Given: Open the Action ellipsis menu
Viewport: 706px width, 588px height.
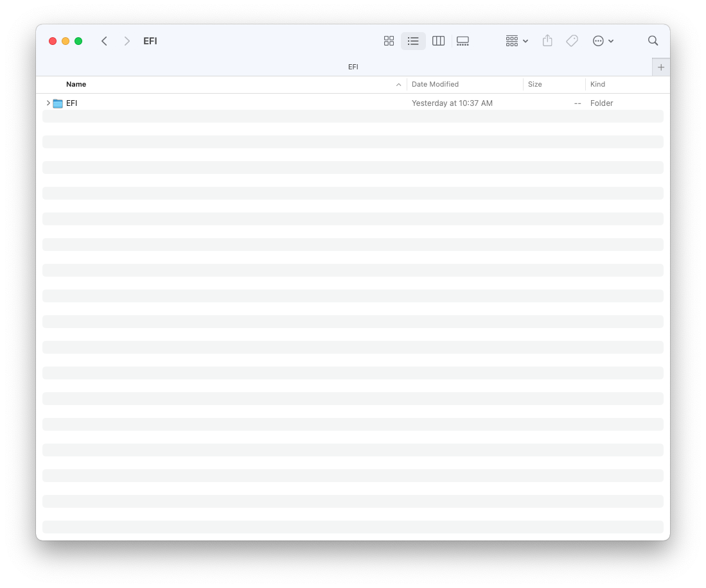Looking at the screenshot, I should click(x=603, y=41).
